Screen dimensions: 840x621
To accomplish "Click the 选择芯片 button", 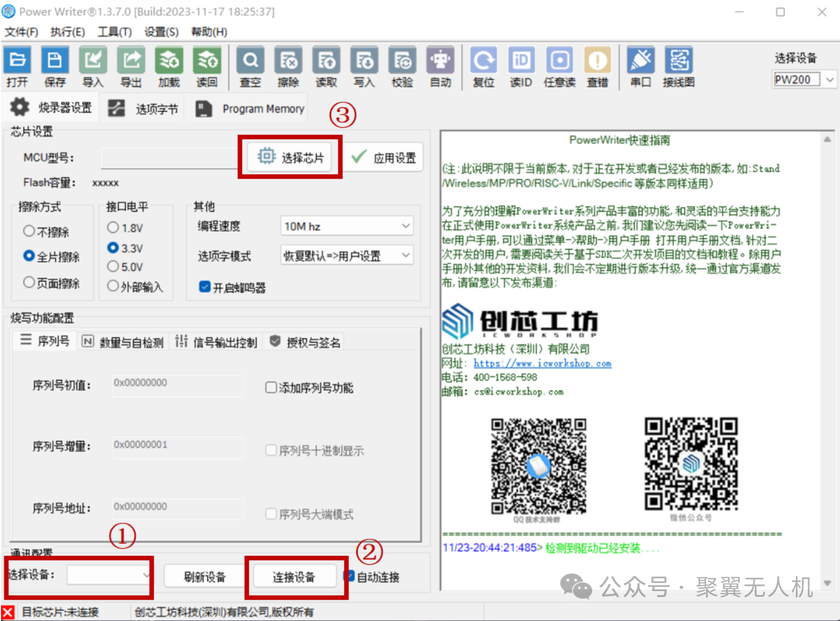I will (x=290, y=158).
